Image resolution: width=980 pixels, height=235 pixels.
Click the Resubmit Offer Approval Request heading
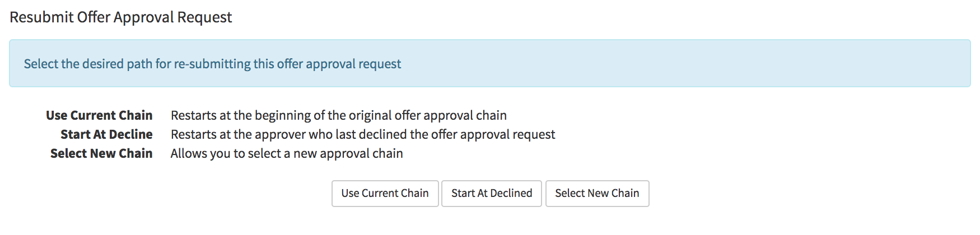coord(121,17)
